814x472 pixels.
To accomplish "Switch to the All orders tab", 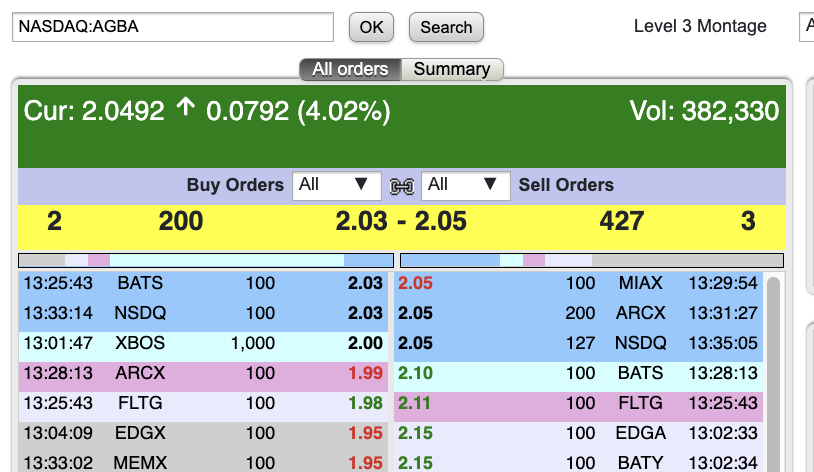I will pyautogui.click(x=350, y=69).
